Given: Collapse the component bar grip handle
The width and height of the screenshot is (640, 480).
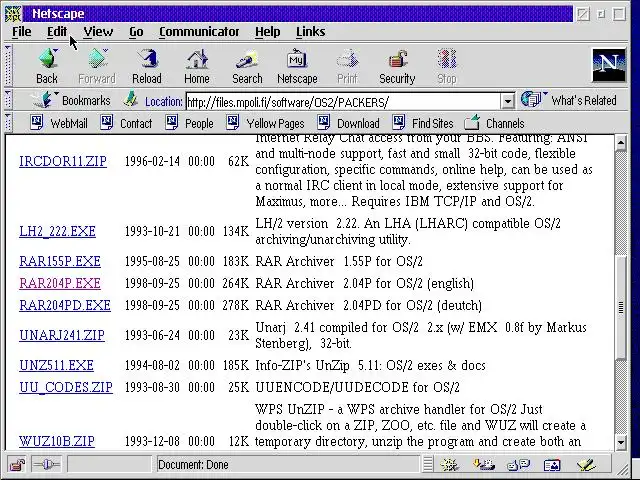Looking at the screenshot, I should tap(427, 464).
